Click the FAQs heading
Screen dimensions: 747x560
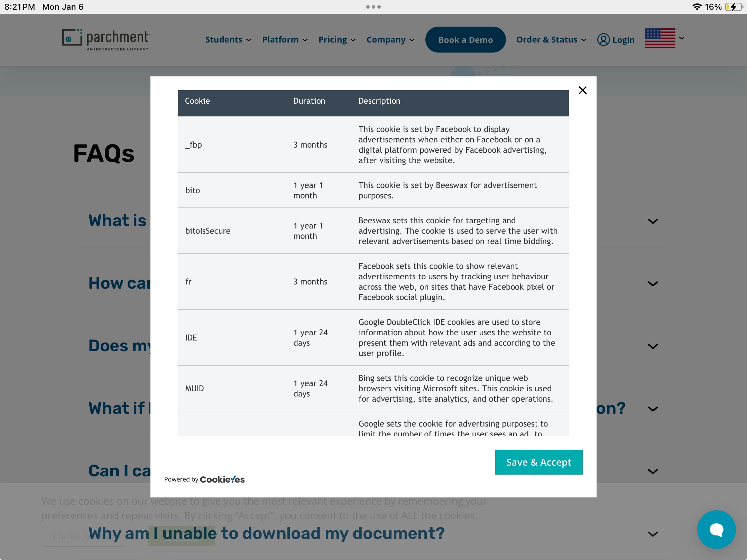coord(104,153)
